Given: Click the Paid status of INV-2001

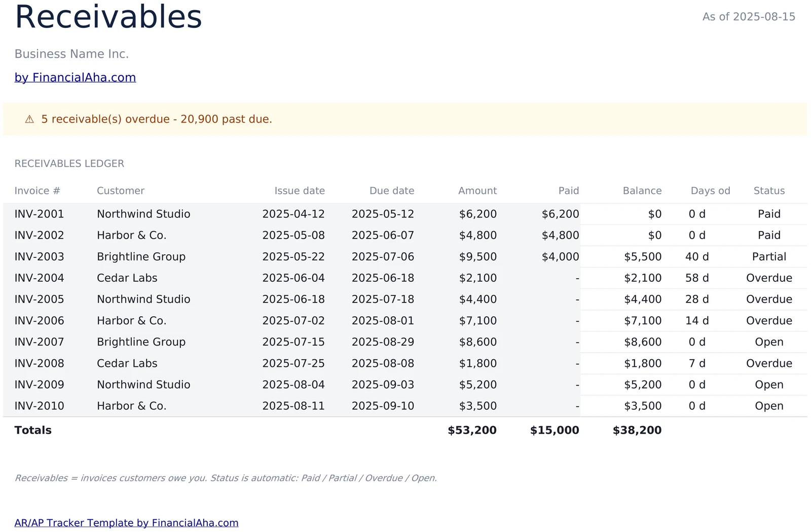Looking at the screenshot, I should pos(769,214).
